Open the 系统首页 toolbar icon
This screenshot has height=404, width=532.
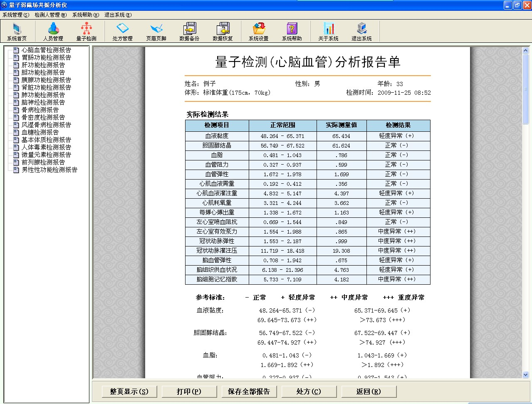[17, 31]
